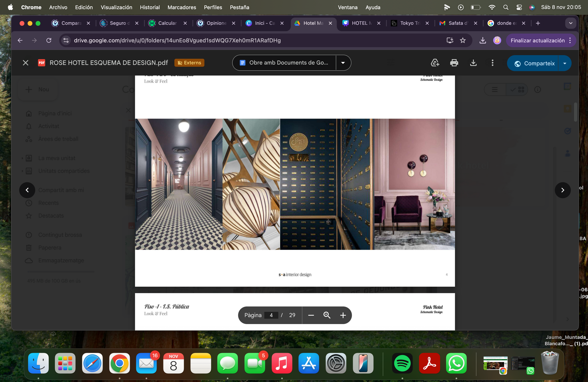This screenshot has height=382, width=588.
Task: Open the three-dot more actions menu
Action: point(492,63)
